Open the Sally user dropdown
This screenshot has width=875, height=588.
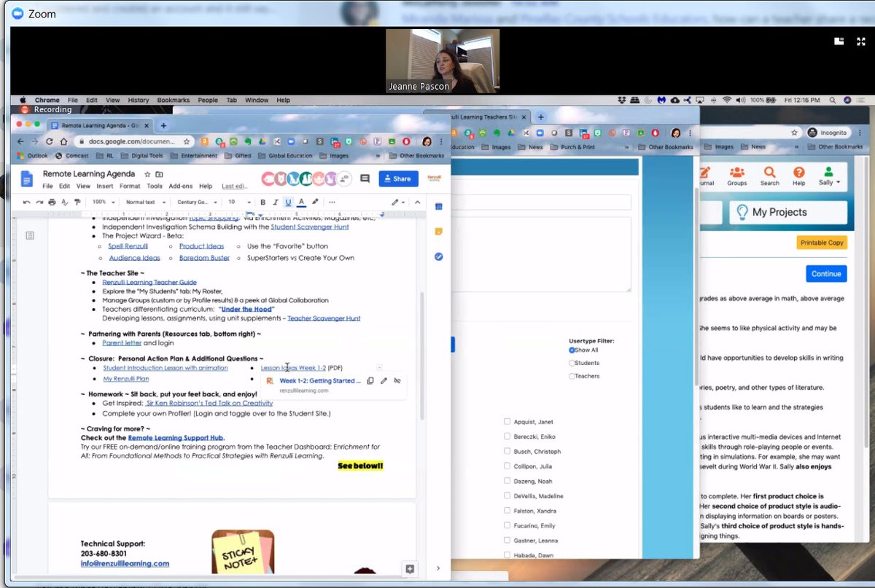pos(829,176)
